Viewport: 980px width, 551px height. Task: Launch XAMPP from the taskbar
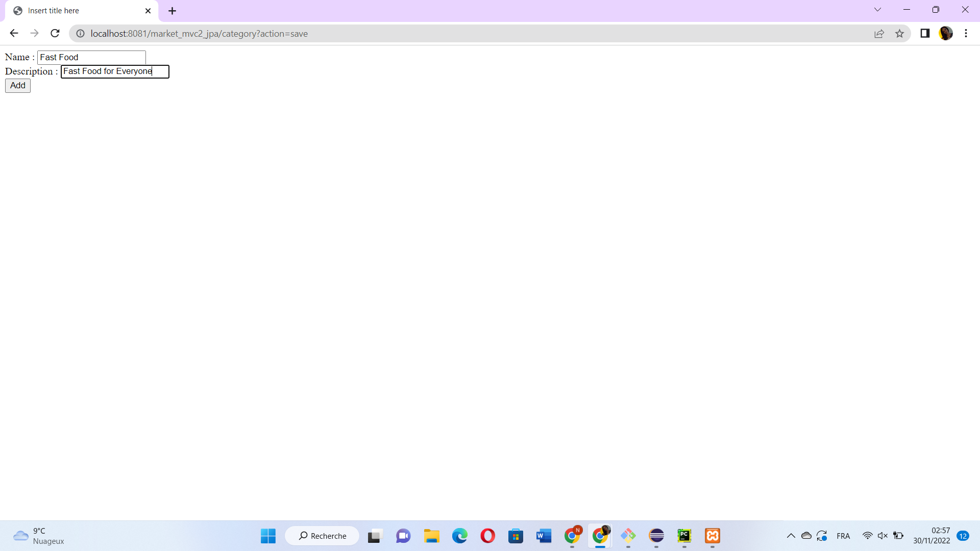(712, 536)
